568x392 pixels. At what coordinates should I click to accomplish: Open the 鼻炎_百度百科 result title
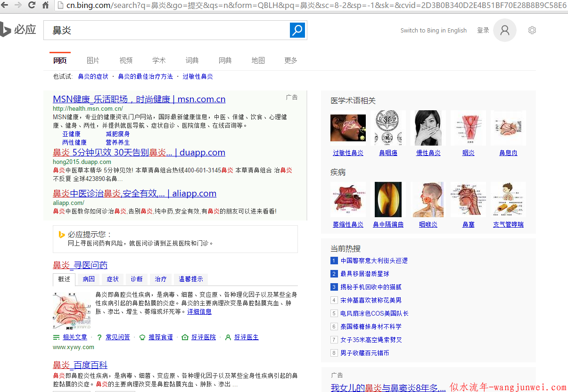(x=80, y=365)
